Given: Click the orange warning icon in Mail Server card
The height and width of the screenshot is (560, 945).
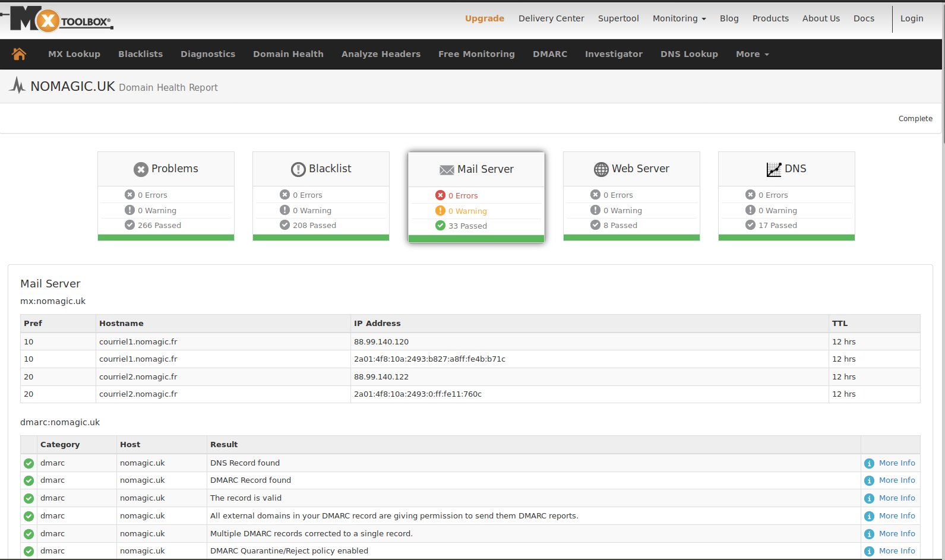Looking at the screenshot, I should 440,211.
